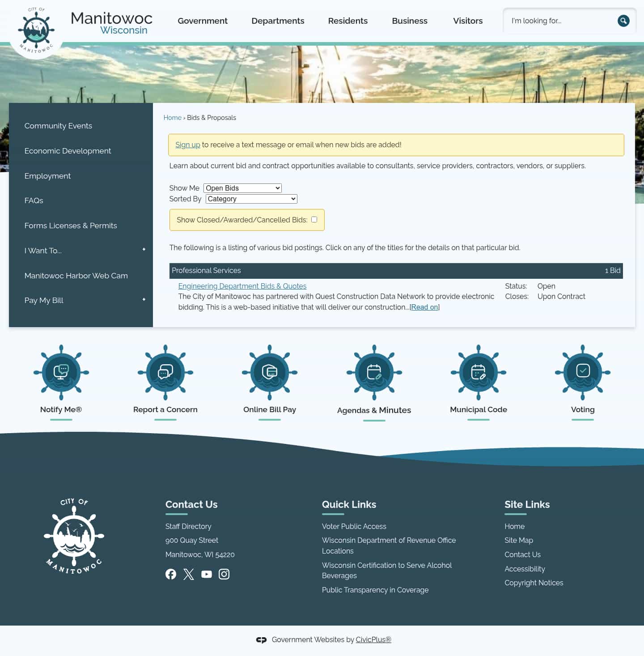Open the Show Me bids dropdown
Screen dimensions: 644x656
pyautogui.click(x=242, y=188)
